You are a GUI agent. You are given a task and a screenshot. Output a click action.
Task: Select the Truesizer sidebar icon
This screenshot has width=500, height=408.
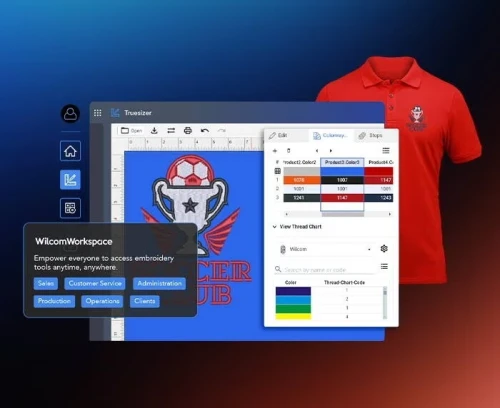coord(70,180)
